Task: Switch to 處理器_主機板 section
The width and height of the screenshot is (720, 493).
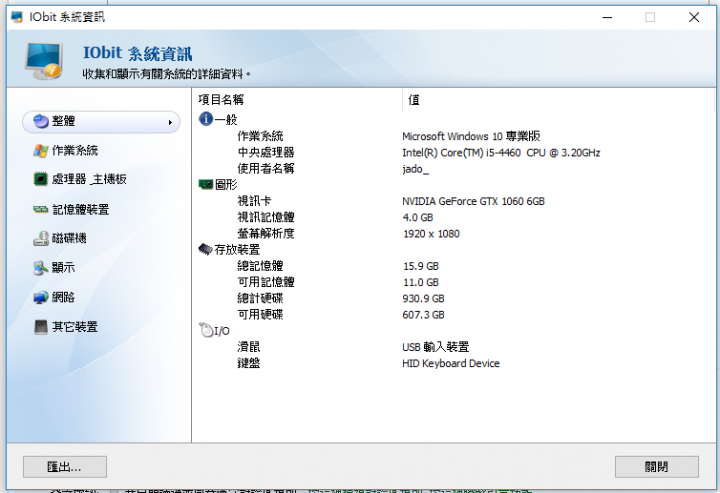Action: (x=80, y=179)
